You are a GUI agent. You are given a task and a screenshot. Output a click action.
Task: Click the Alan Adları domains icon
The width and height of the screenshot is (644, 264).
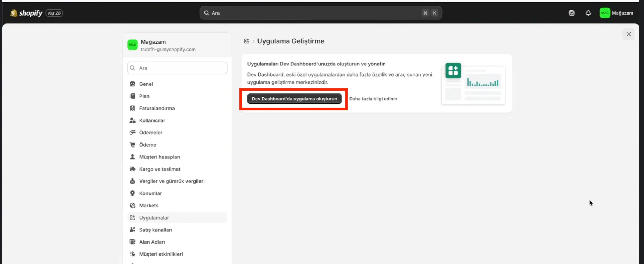pos(132,242)
